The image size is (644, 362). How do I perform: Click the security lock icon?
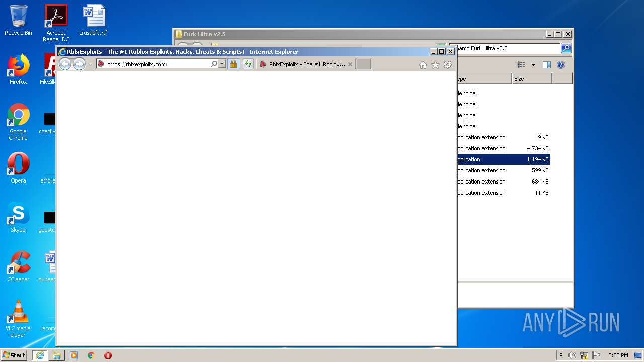(233, 64)
